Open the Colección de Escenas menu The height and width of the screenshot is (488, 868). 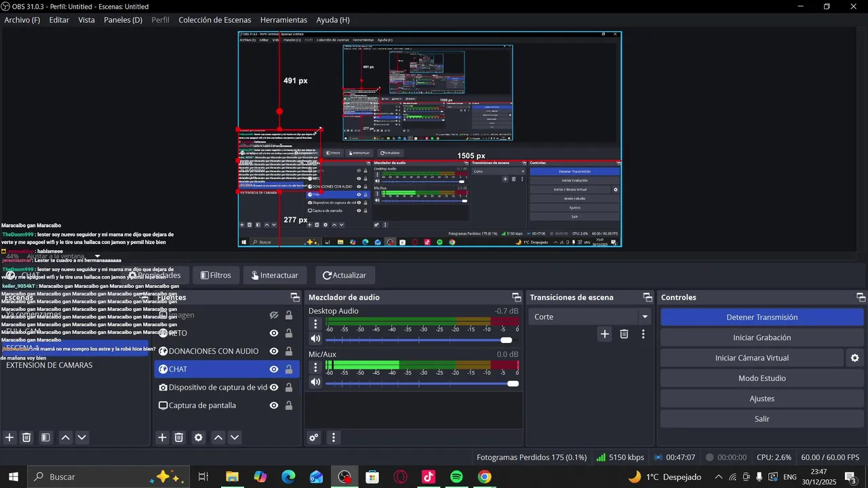[214, 20]
